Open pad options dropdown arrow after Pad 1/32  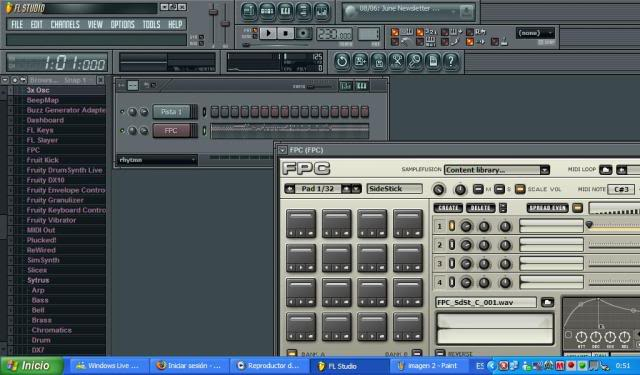point(356,189)
